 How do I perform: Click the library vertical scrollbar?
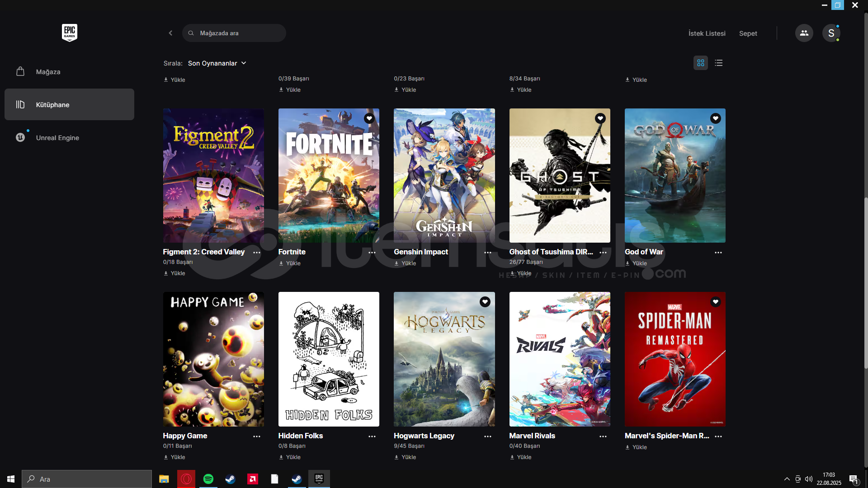click(866, 282)
